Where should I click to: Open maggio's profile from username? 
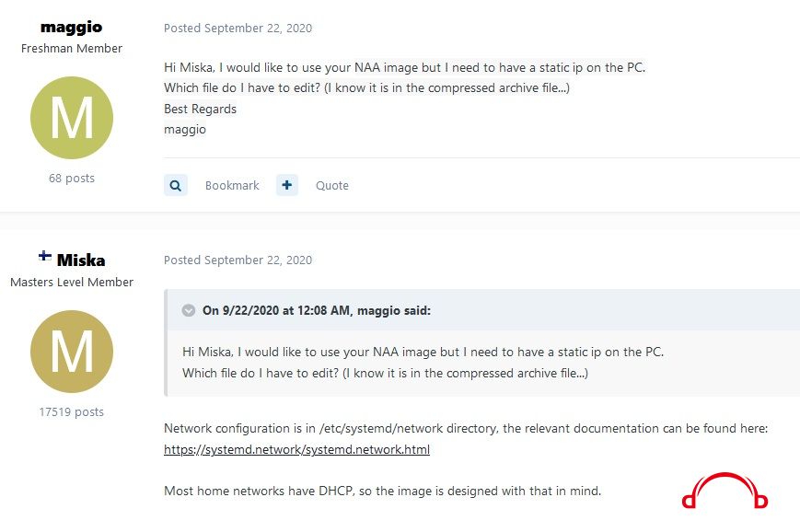[72, 27]
